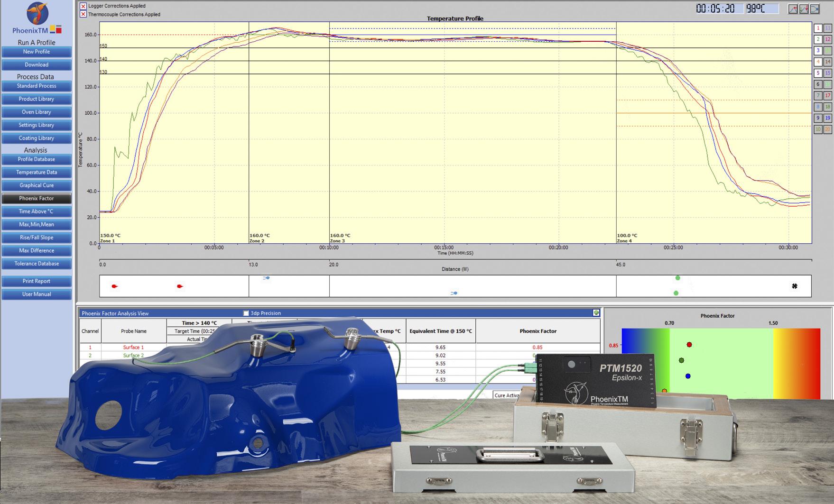Viewport: 834px width, 504px height.
Task: Click the Print Report button
Action: coord(37,281)
